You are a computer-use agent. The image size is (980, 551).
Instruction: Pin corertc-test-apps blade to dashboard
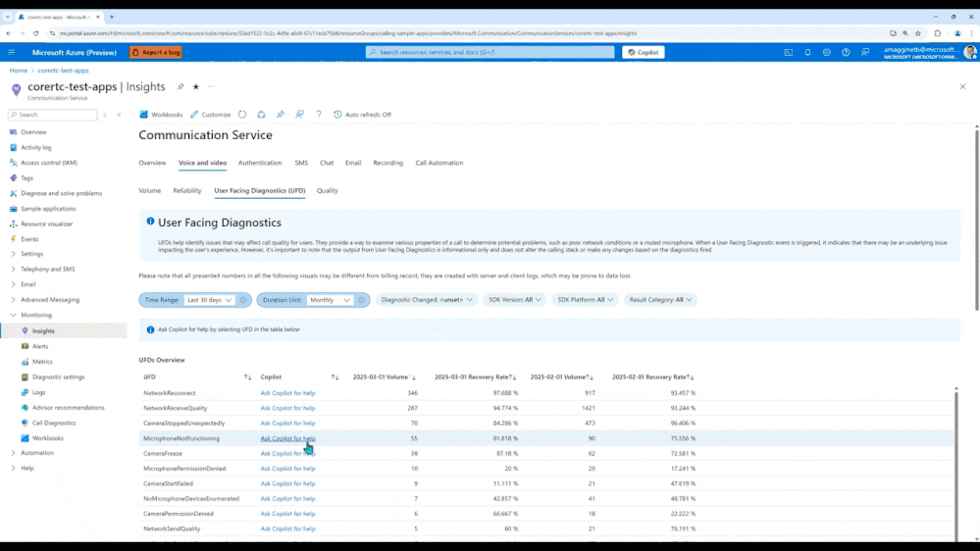point(181,87)
